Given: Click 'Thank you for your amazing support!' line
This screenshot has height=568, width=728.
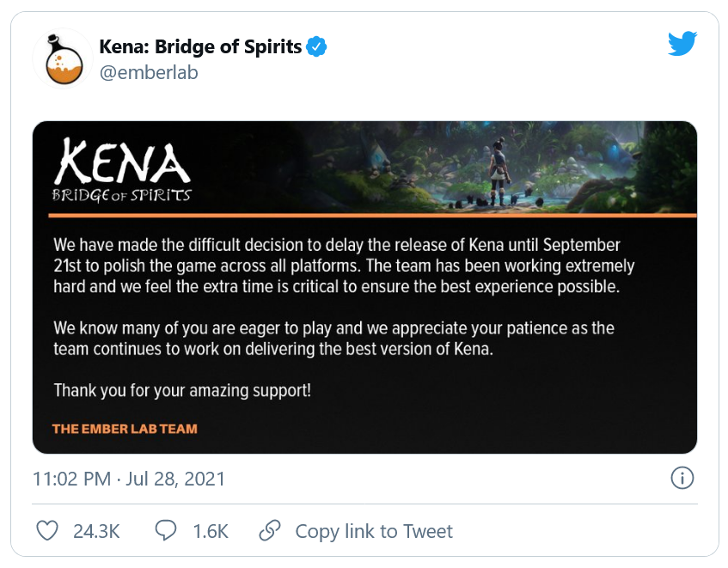Looking at the screenshot, I should click(x=182, y=390).
